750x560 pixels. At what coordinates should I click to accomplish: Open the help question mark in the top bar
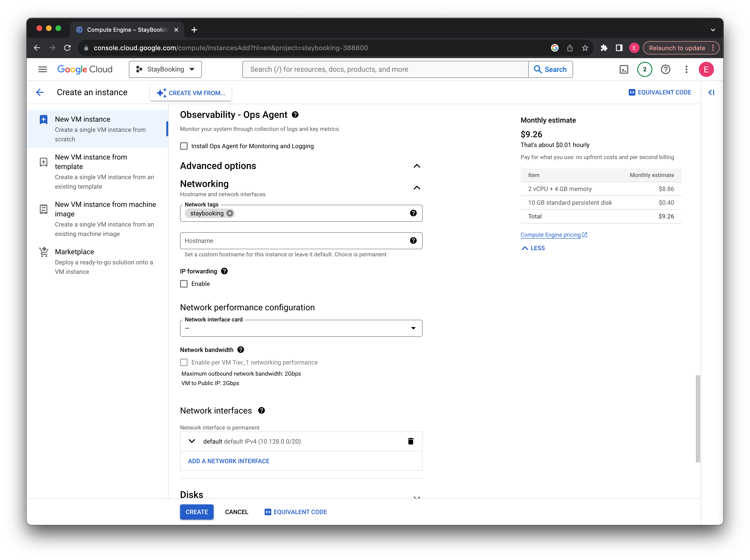pos(665,69)
